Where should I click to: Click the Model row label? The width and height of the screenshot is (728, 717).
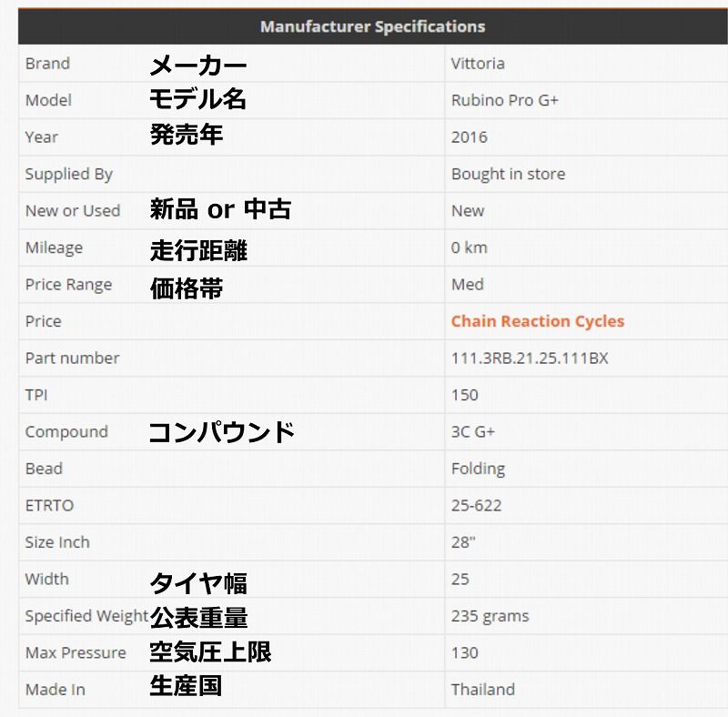click(x=48, y=100)
